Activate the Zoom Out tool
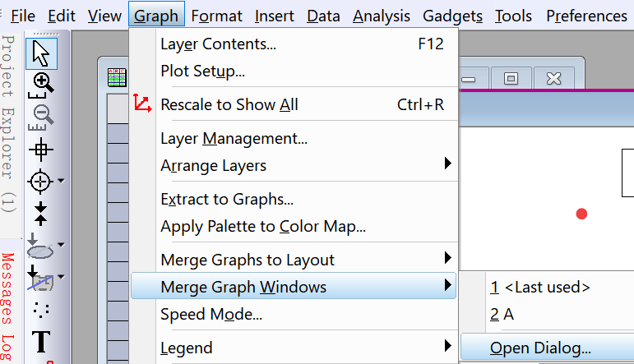The image size is (634, 364). point(41,116)
